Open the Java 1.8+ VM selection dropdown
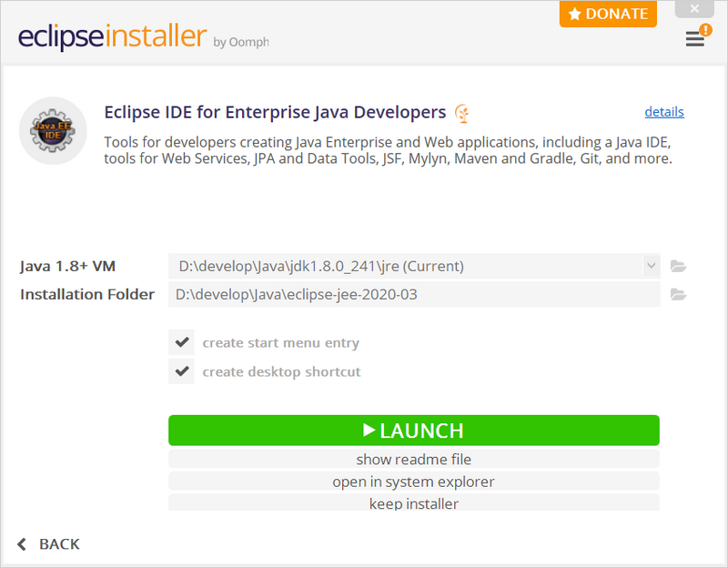This screenshot has height=568, width=728. [652, 265]
